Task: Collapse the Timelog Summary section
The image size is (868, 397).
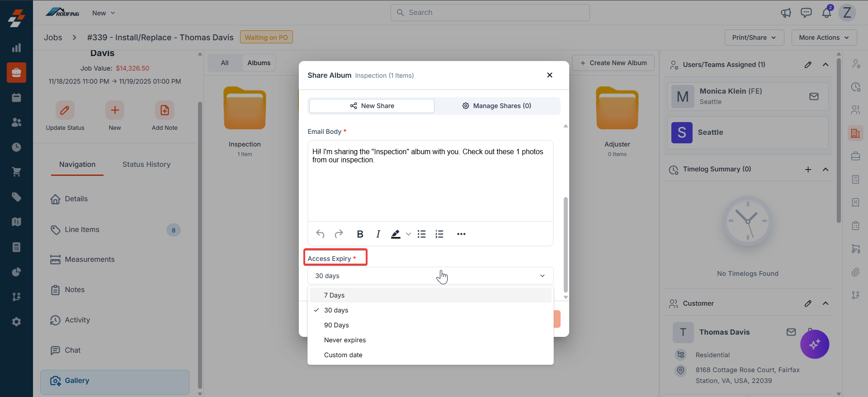Action: tap(826, 170)
